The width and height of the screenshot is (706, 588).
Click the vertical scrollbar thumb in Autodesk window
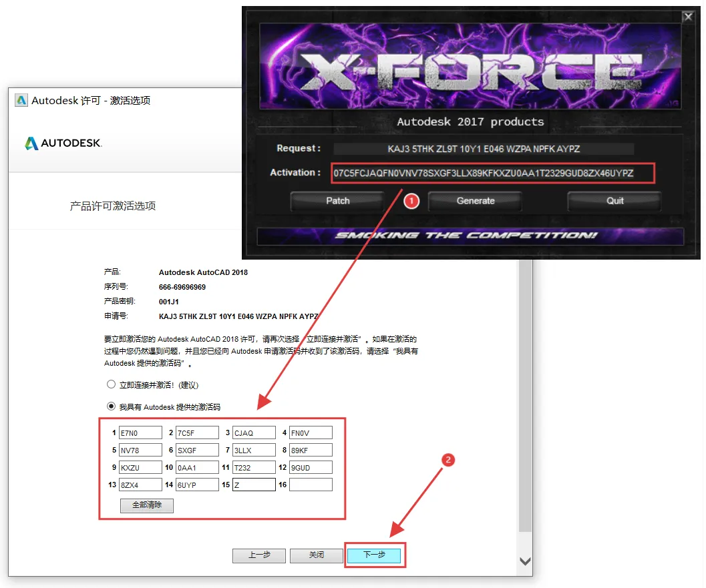click(525, 396)
